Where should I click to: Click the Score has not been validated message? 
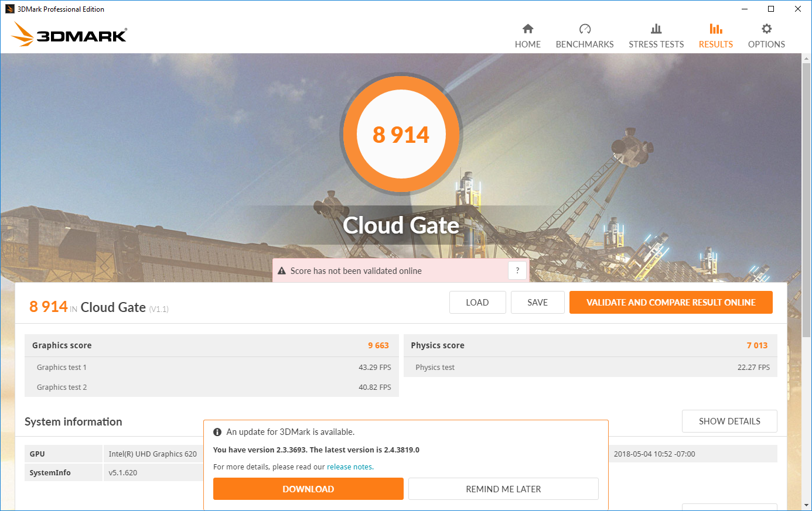tap(356, 271)
